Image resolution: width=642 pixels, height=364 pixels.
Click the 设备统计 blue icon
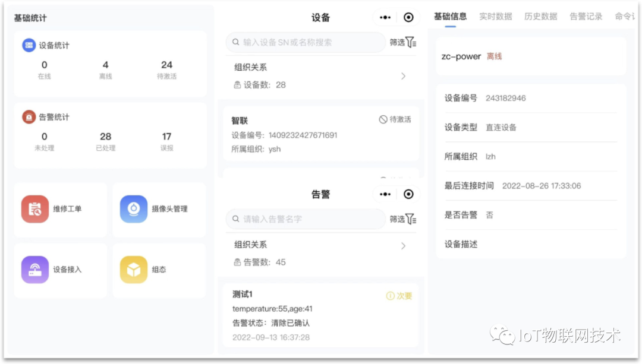click(29, 45)
